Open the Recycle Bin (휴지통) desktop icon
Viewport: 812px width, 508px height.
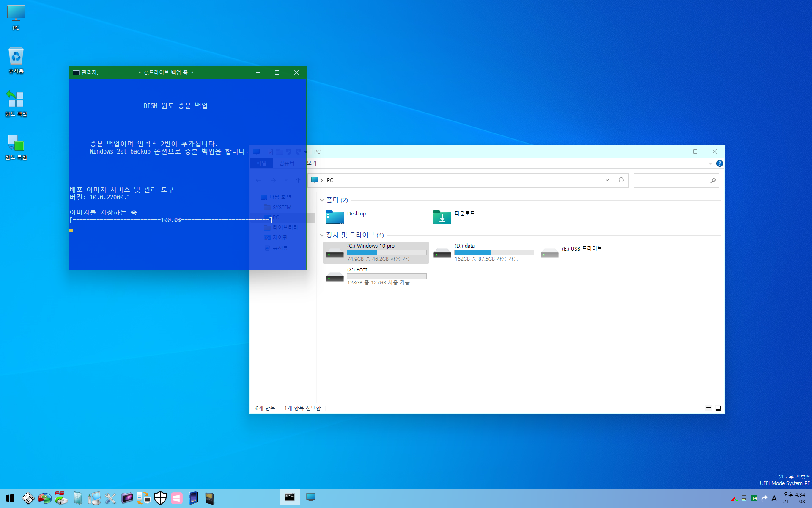(x=16, y=61)
